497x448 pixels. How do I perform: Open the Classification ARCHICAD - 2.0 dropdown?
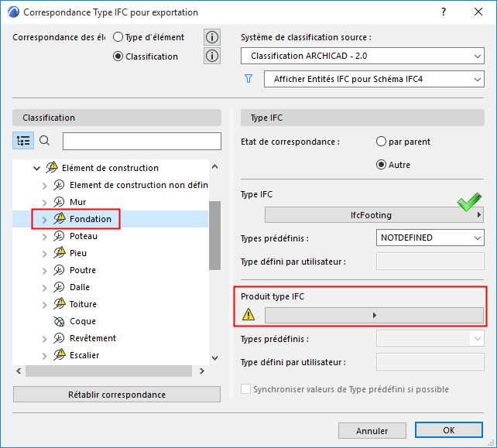(x=362, y=56)
